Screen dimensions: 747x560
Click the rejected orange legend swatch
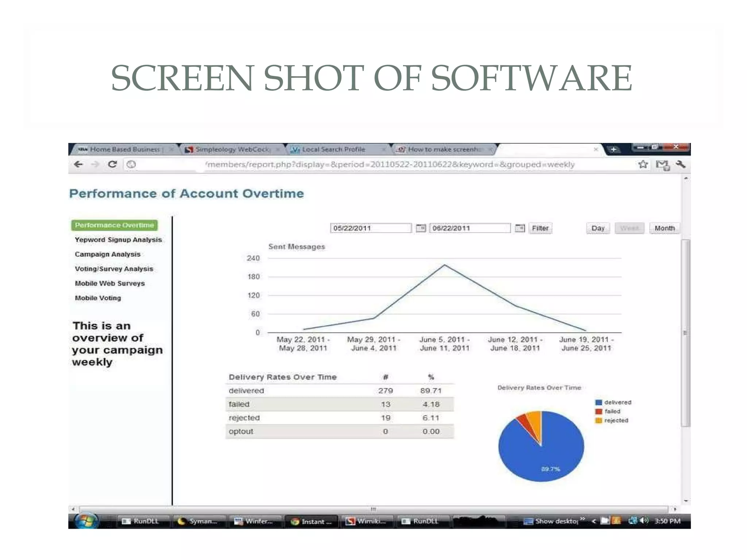tap(599, 420)
